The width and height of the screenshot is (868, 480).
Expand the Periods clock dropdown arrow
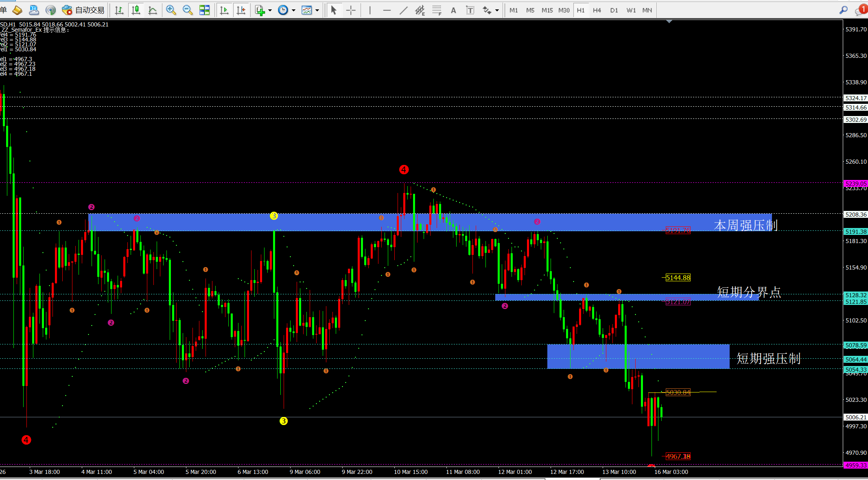click(293, 10)
